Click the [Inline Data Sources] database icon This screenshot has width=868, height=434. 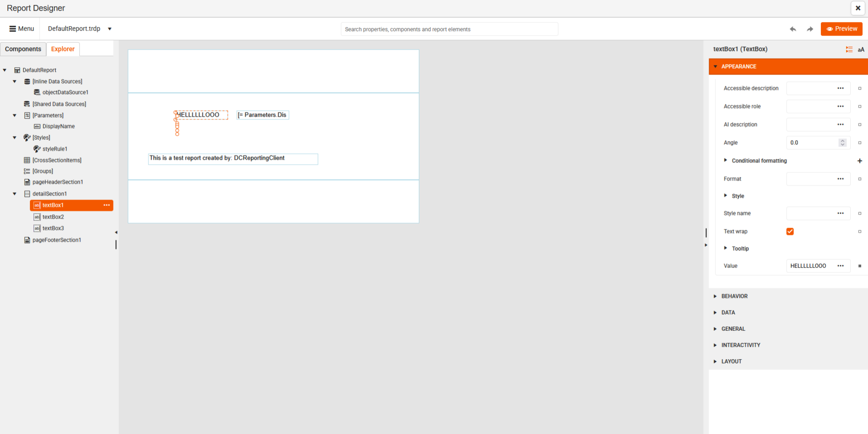click(27, 81)
